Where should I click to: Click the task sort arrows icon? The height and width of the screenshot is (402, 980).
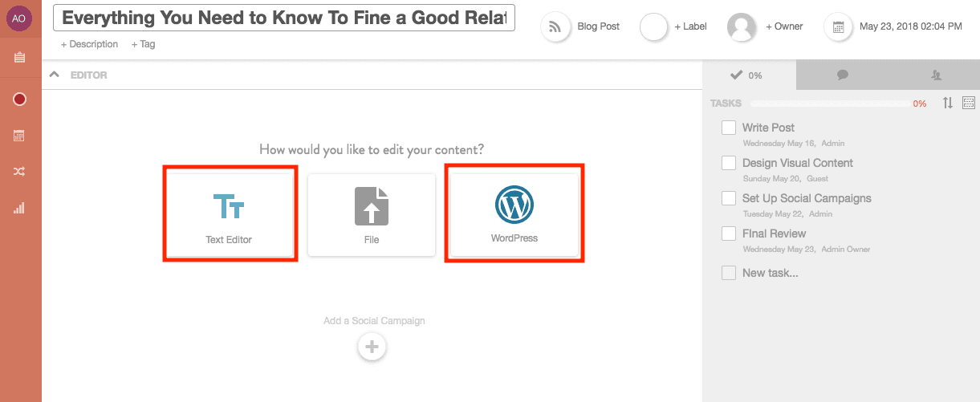point(948,103)
